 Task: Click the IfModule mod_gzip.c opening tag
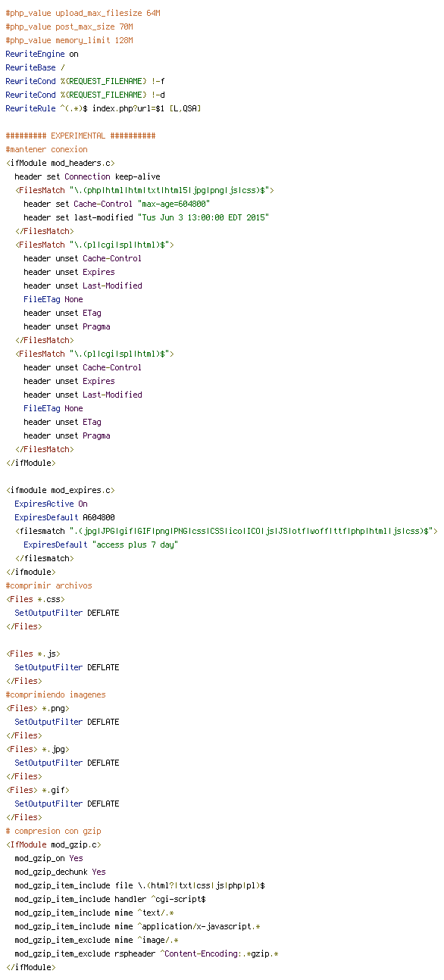(x=53, y=844)
